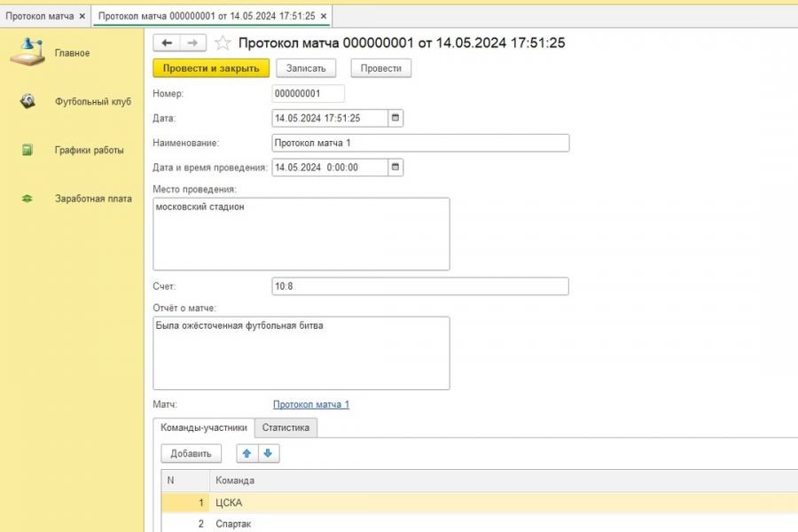Open the Футбольный клуб section label
The height and width of the screenshot is (532, 798).
[x=93, y=101]
